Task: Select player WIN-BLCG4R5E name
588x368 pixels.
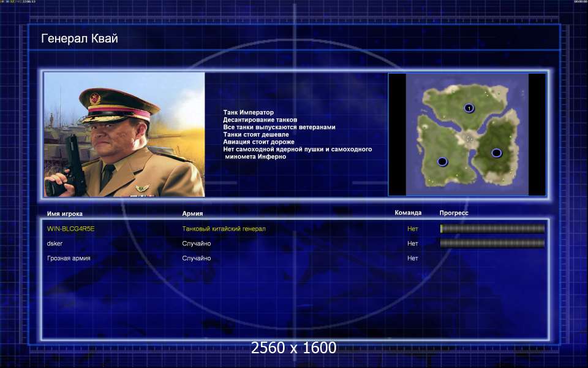Action: click(71, 229)
